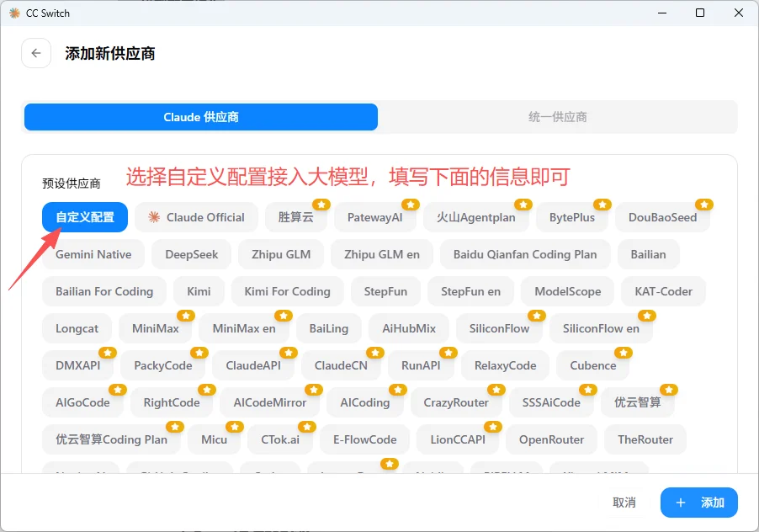Select the AICodeMirror provider
759x532 pixels.
[270, 402]
